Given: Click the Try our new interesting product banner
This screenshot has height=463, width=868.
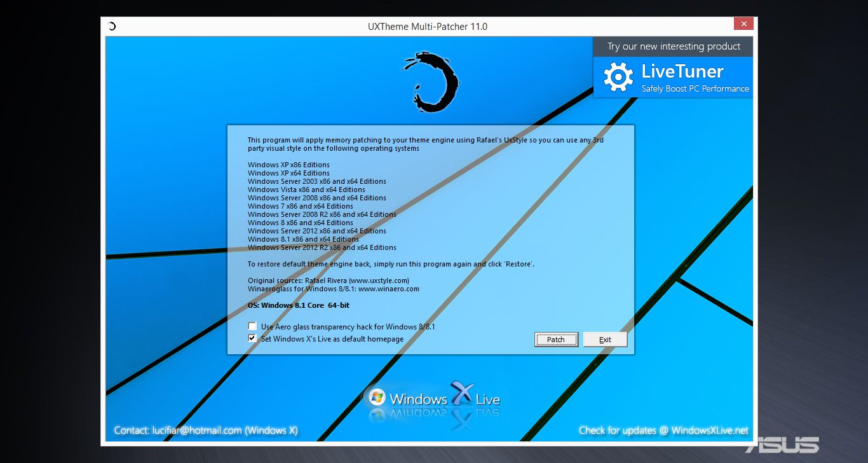Looking at the screenshot, I should tap(672, 46).
